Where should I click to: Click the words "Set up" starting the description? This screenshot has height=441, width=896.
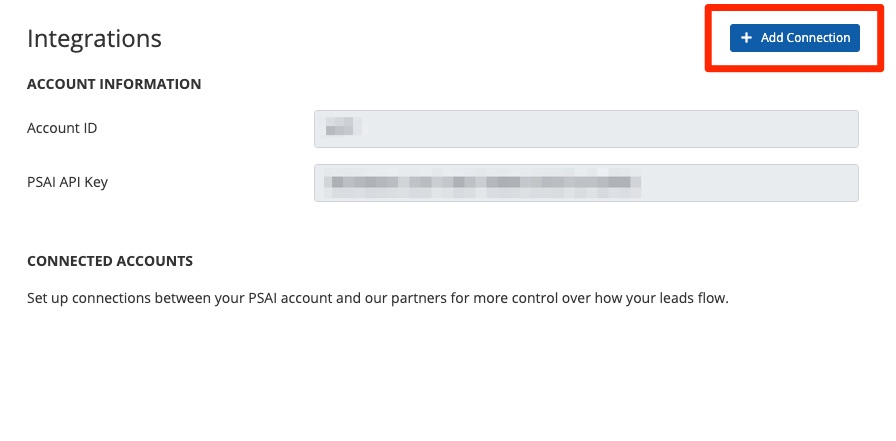pyautogui.click(x=48, y=298)
